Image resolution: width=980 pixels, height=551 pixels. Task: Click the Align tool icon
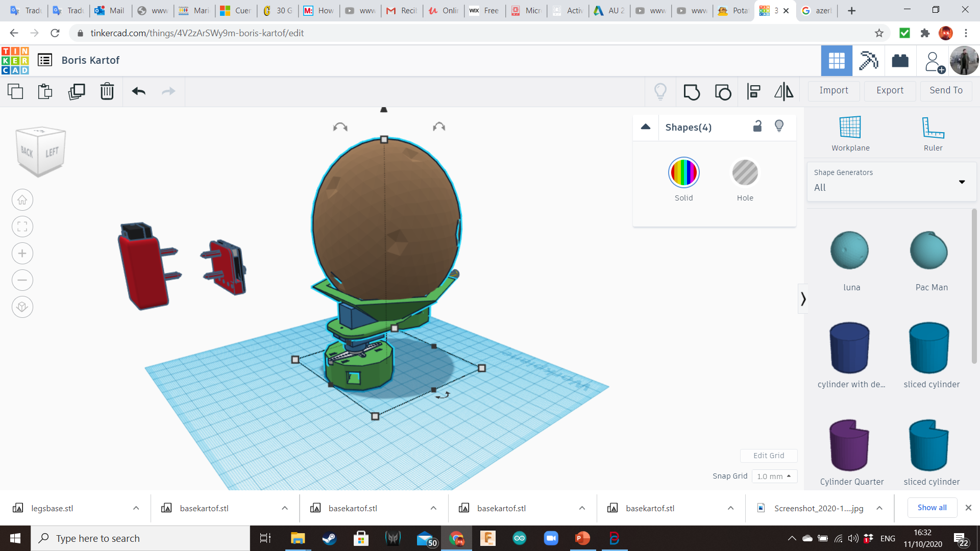click(753, 91)
